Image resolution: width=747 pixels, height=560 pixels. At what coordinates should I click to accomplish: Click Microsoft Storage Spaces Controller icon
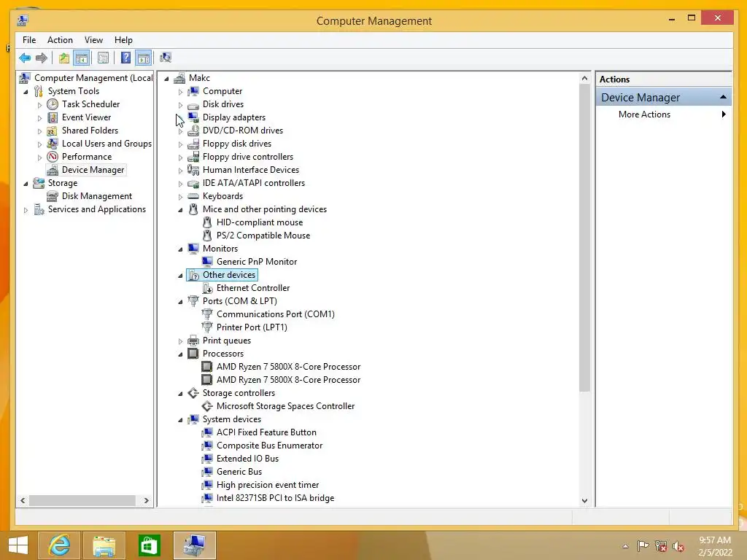(207, 406)
